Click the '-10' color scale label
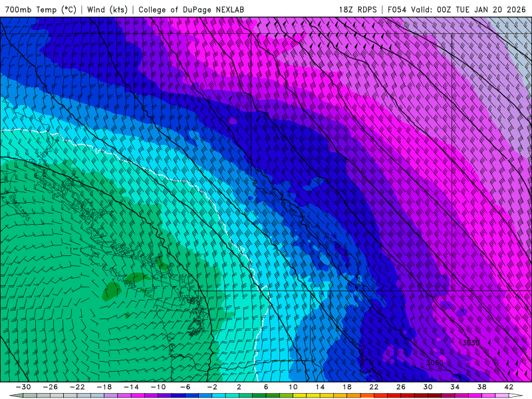Viewport: 532px width, 399px height. coord(158,387)
